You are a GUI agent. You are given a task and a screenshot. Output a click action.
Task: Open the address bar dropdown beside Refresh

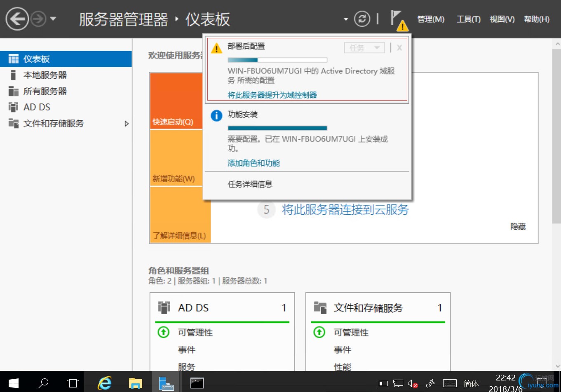pos(346,19)
